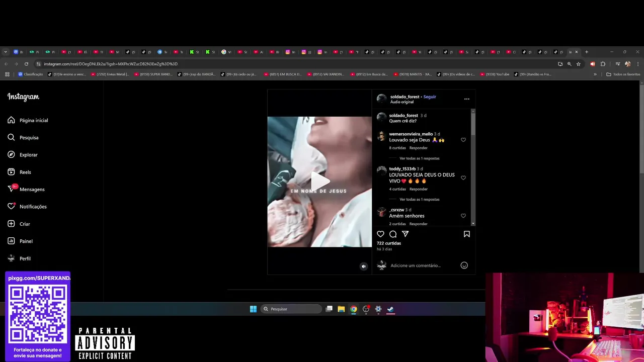Screen dimensions: 644x362
Task: Open the Chrome zoom magnifier icon
Action: coord(570,64)
